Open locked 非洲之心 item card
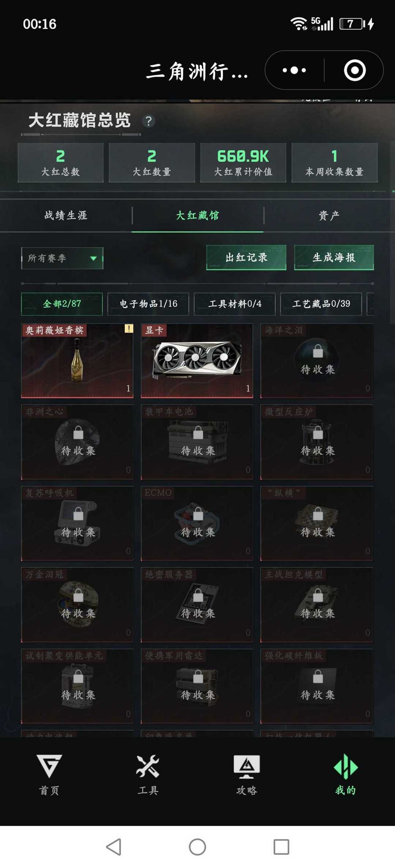The image size is (395, 868). coord(77,442)
